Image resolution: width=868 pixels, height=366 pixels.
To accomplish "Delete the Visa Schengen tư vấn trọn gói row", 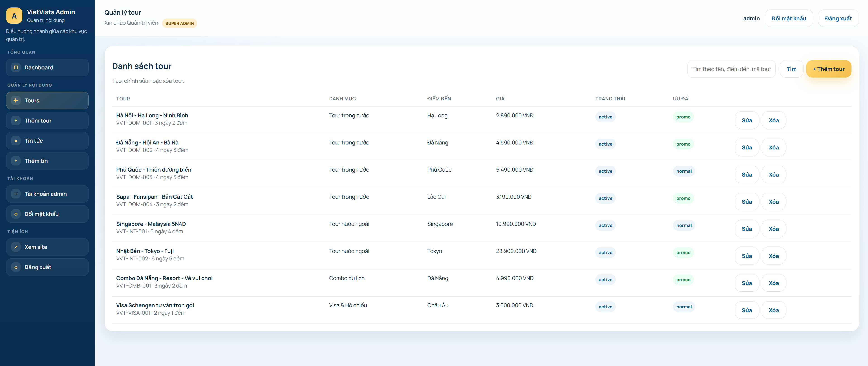I will coord(774,310).
